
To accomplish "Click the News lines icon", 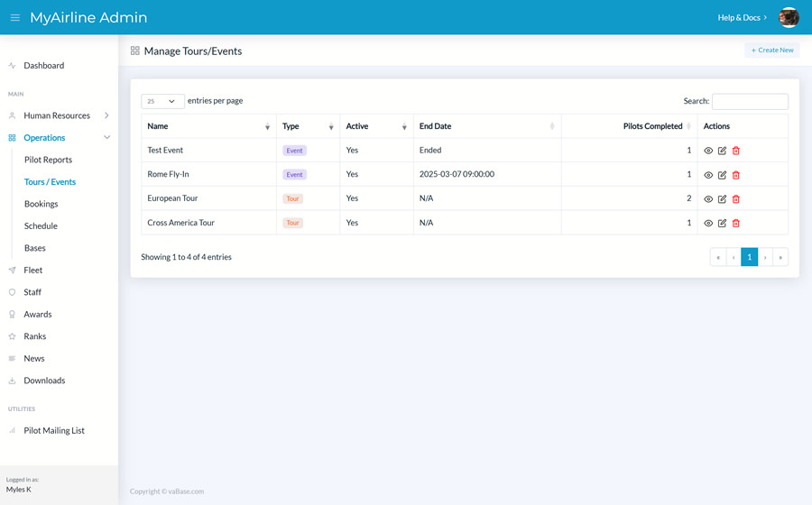I will pos(12,359).
